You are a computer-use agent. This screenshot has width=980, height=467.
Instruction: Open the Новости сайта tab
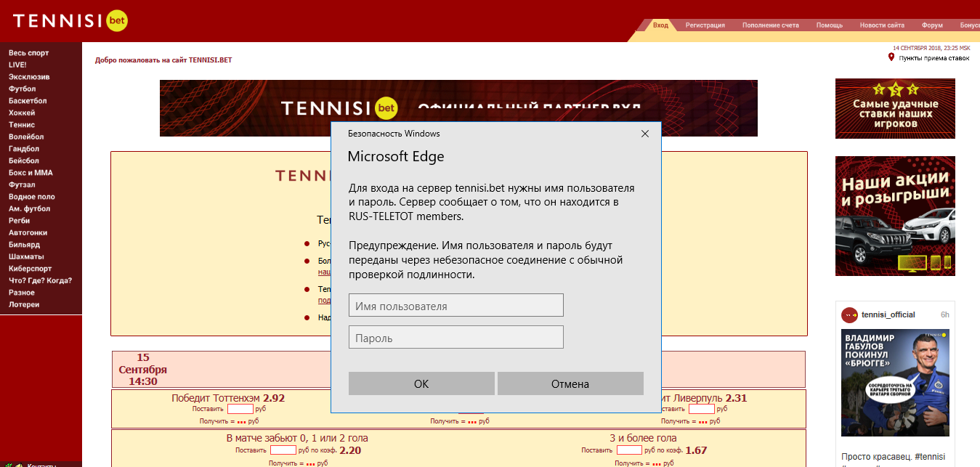point(882,25)
